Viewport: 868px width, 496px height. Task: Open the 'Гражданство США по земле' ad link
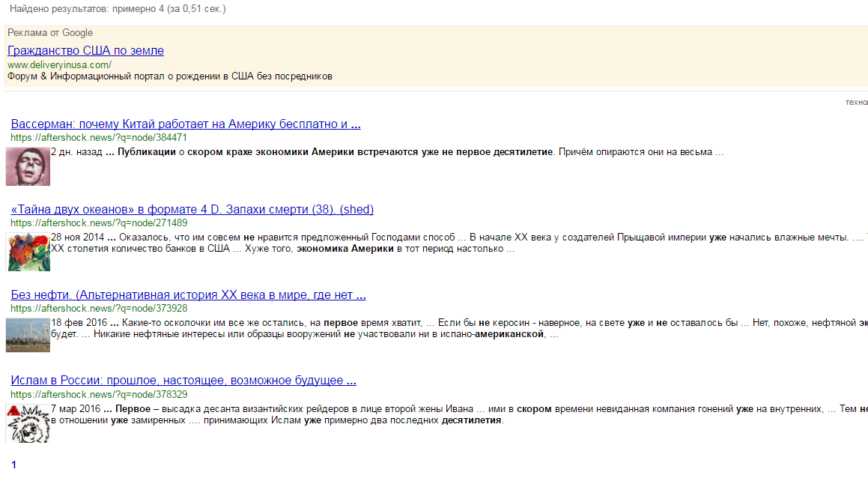point(85,50)
